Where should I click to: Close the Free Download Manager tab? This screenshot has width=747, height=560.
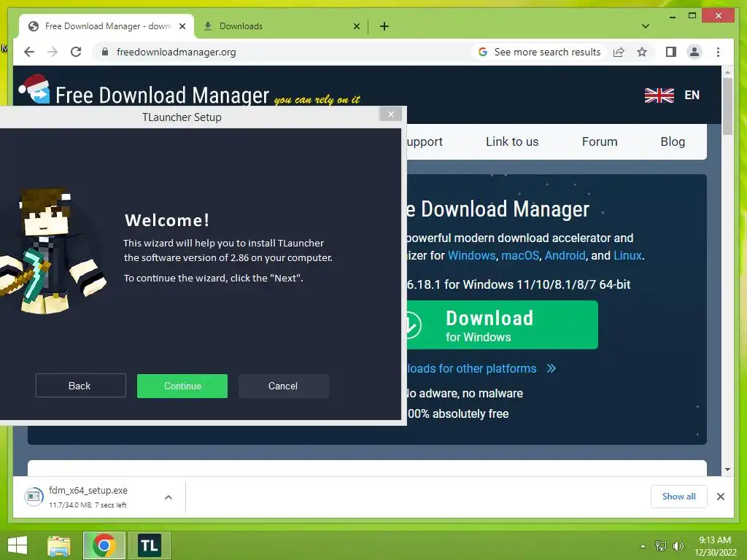click(182, 26)
